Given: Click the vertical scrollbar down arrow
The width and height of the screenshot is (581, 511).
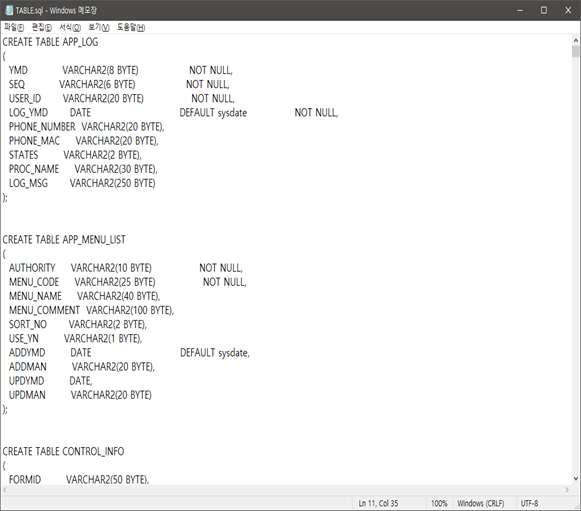Looking at the screenshot, I should point(575,479).
